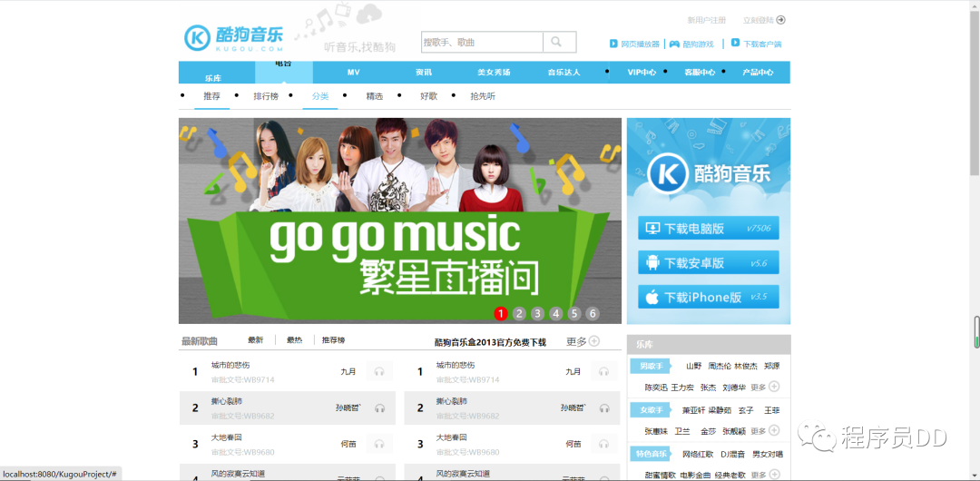Screen dimensions: 980x481
Task: Select carousel slide indicator 1
Action: click(x=500, y=314)
